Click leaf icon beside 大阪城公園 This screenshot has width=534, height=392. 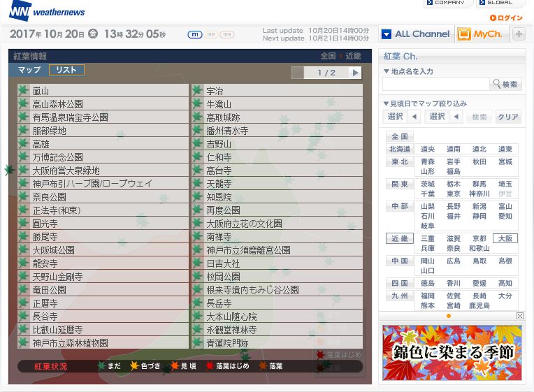tap(23, 249)
